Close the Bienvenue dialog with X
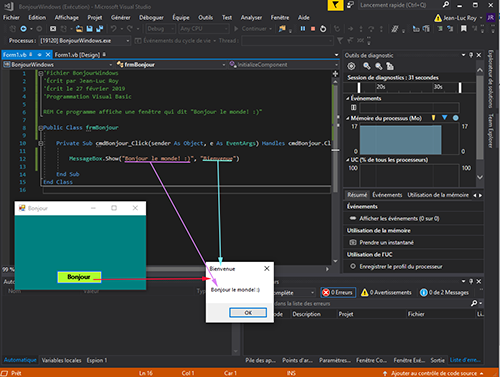 click(266, 268)
